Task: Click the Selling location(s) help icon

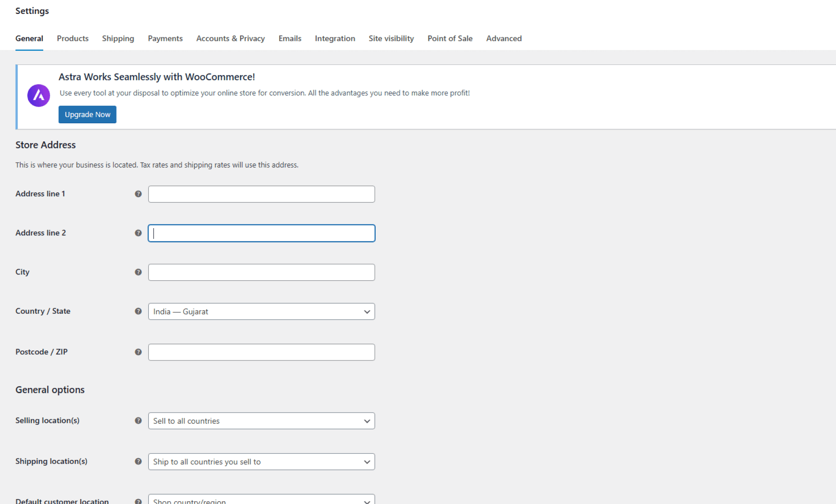Action: click(x=138, y=421)
